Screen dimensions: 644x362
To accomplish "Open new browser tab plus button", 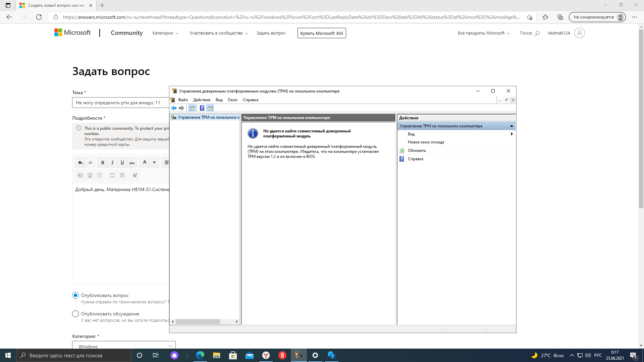I will point(102,5).
